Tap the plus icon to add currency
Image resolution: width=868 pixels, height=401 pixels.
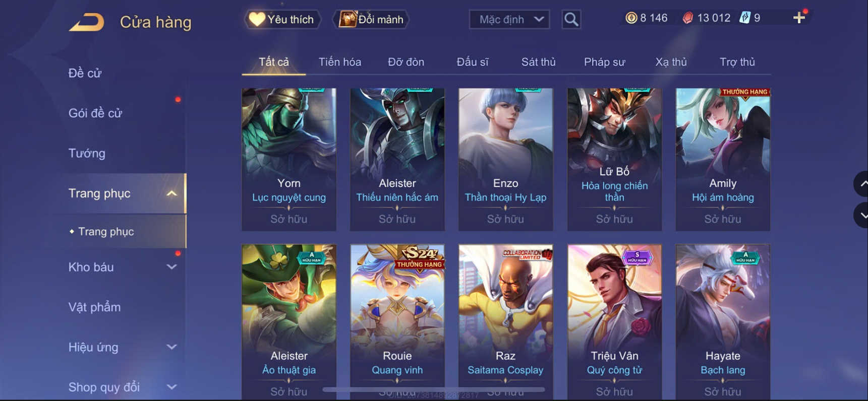click(x=799, y=18)
